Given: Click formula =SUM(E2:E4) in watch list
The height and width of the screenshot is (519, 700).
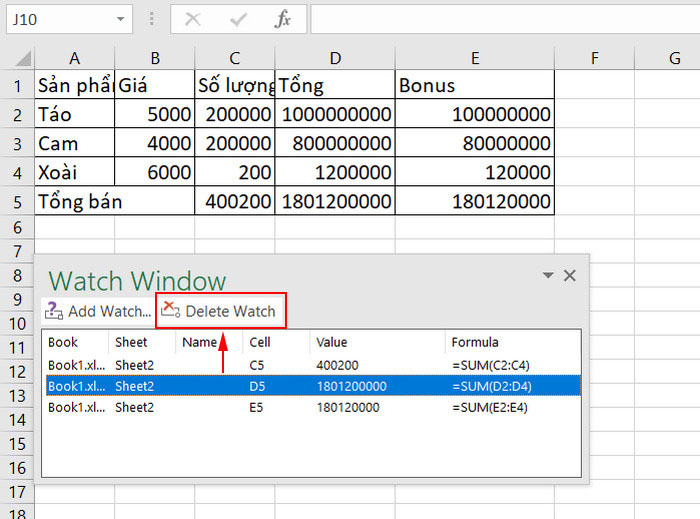Looking at the screenshot, I should pyautogui.click(x=490, y=407).
